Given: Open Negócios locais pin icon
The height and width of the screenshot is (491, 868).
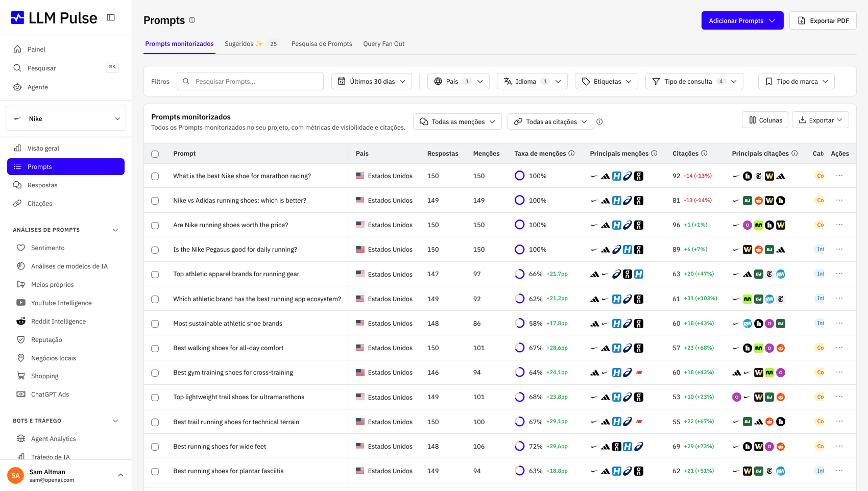Looking at the screenshot, I should coord(21,358).
